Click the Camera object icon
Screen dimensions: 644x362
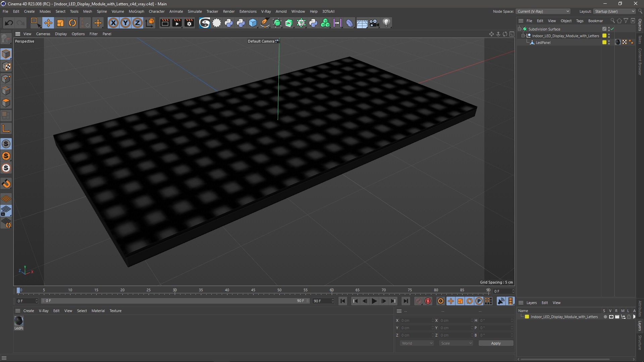(x=374, y=23)
